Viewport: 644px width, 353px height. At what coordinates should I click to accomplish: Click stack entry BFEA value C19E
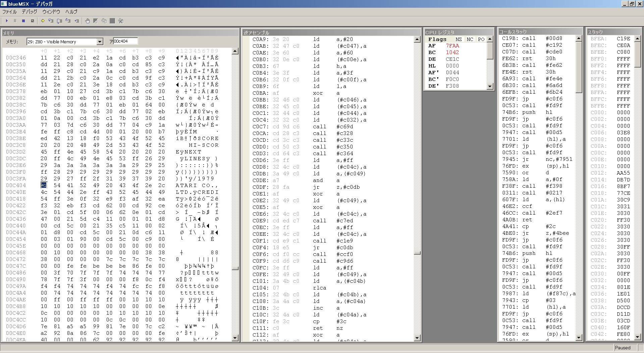pyautogui.click(x=624, y=39)
